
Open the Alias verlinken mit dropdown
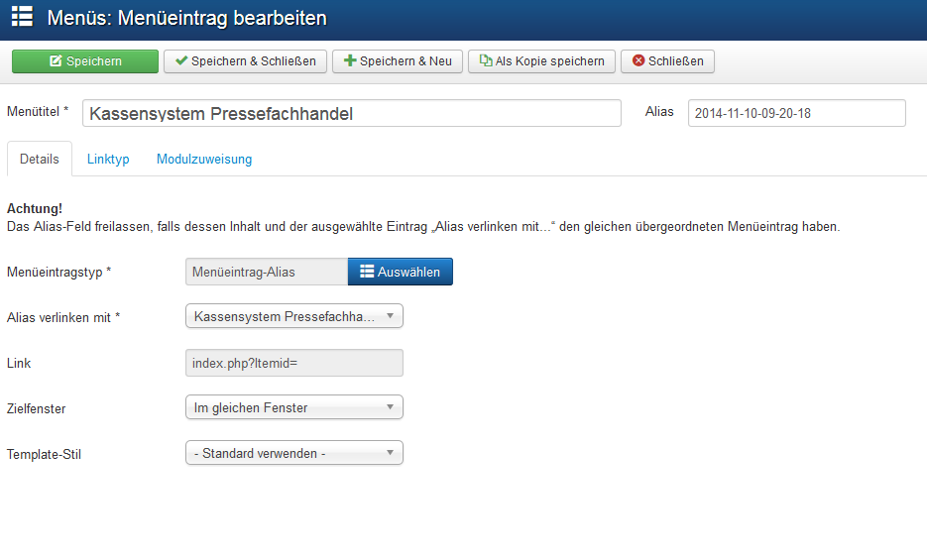294,316
